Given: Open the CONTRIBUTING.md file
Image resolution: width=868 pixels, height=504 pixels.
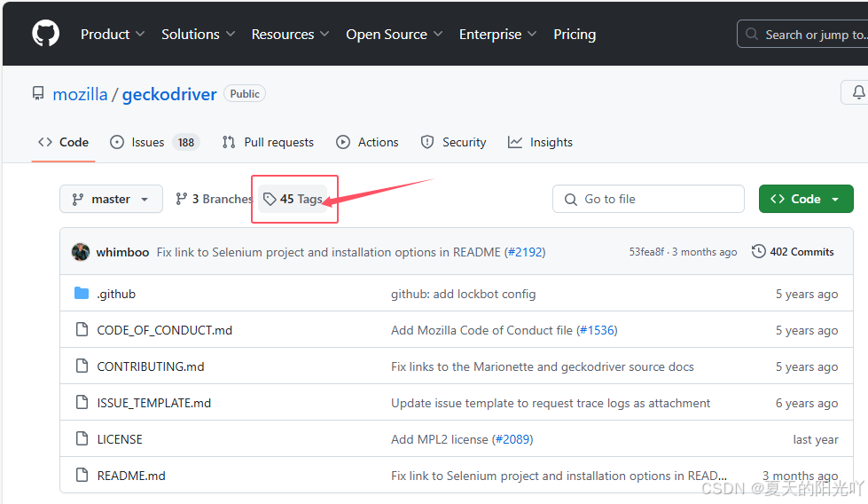Looking at the screenshot, I should pos(151,366).
